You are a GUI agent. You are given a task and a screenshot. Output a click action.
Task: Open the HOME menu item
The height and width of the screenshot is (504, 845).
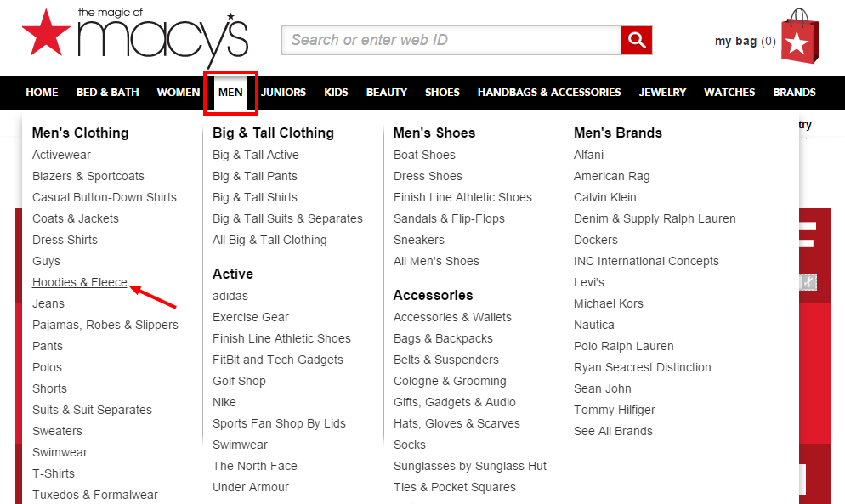(x=42, y=92)
